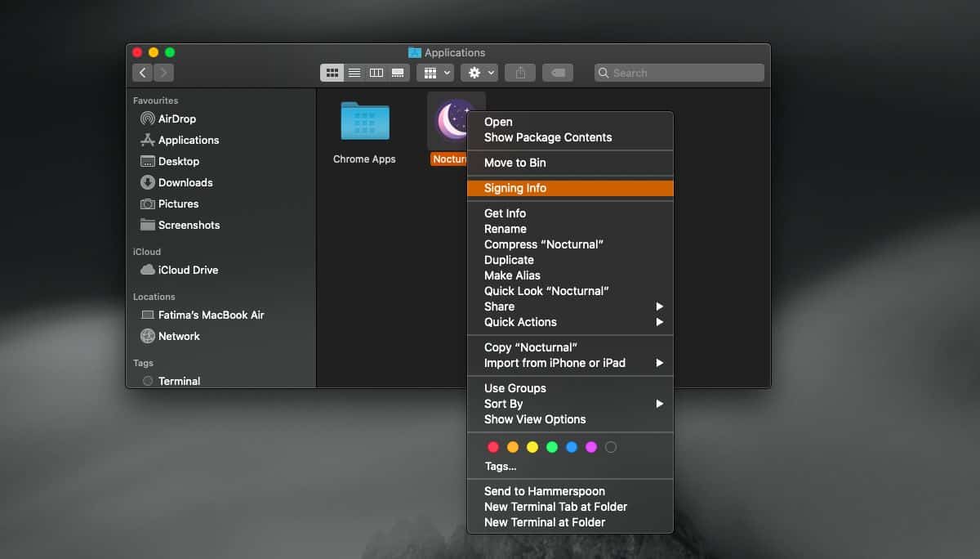
Task: Click the Applications folder icon in title bar
Action: 415,53
